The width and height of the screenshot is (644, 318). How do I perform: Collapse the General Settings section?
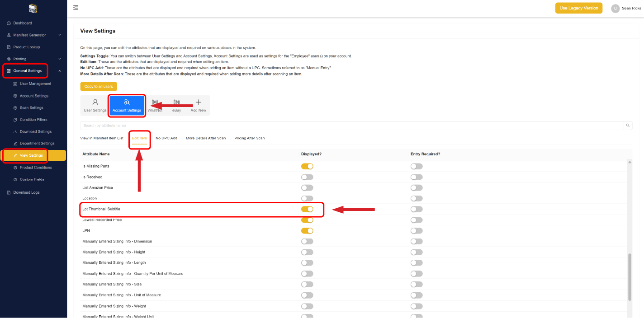[x=60, y=71]
